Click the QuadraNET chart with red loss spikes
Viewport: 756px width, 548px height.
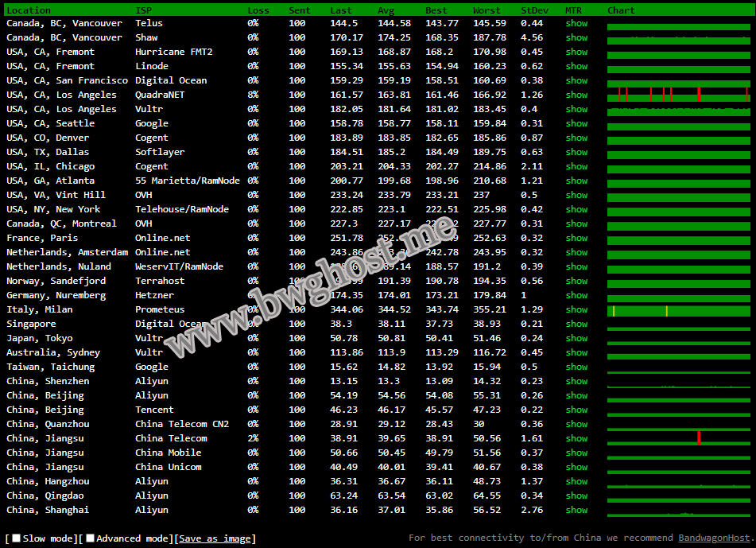click(x=679, y=95)
